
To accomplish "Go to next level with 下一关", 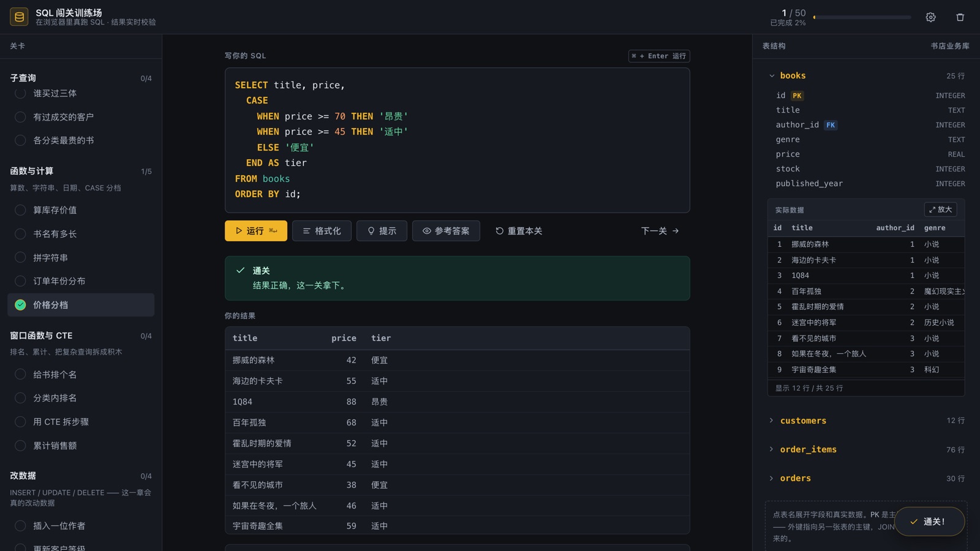I will [x=660, y=231].
